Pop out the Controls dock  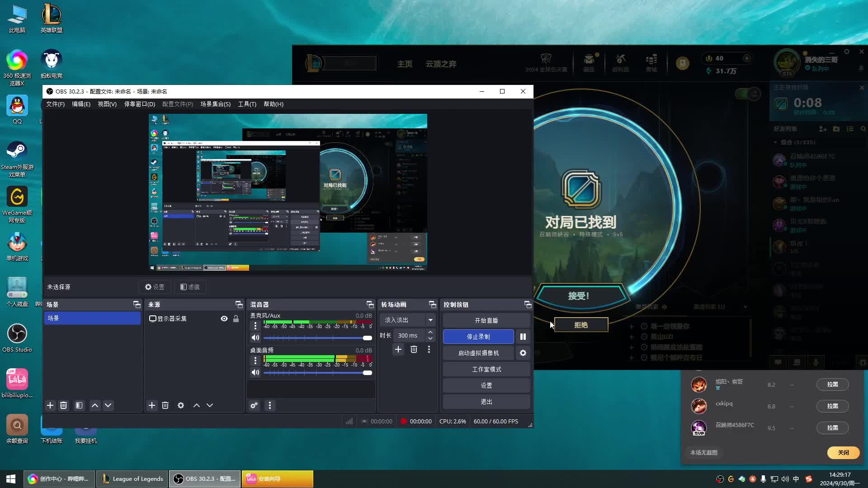coord(528,305)
